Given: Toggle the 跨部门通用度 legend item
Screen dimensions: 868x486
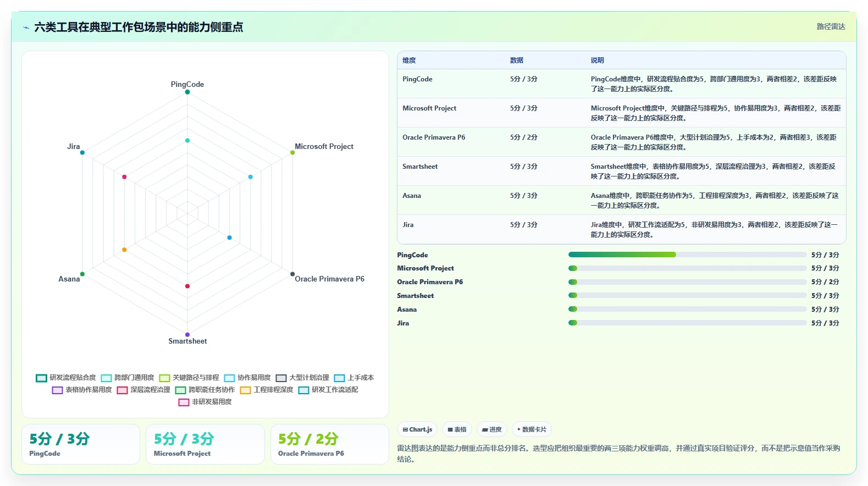Looking at the screenshot, I should coord(128,378).
